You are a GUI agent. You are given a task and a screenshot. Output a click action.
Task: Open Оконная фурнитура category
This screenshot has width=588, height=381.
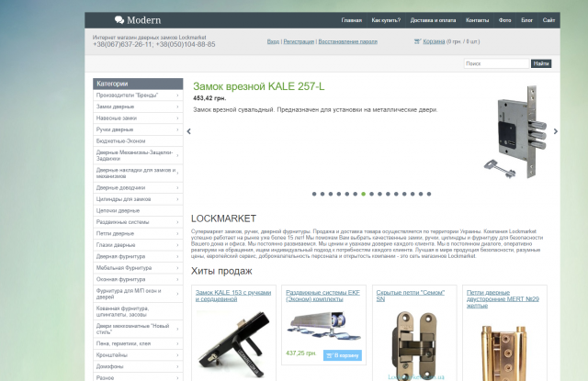tap(138, 279)
